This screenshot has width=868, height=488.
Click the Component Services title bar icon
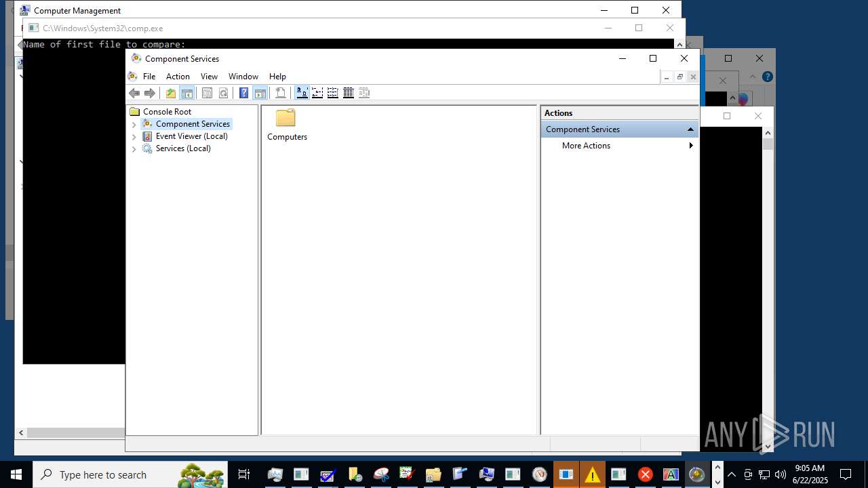[x=136, y=58]
